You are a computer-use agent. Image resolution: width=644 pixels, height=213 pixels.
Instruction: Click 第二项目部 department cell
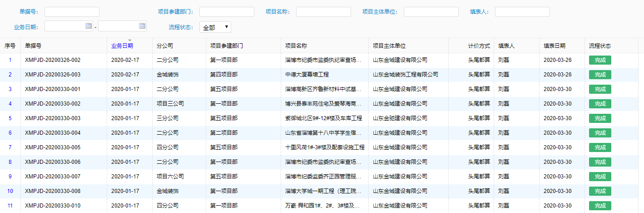point(224,133)
